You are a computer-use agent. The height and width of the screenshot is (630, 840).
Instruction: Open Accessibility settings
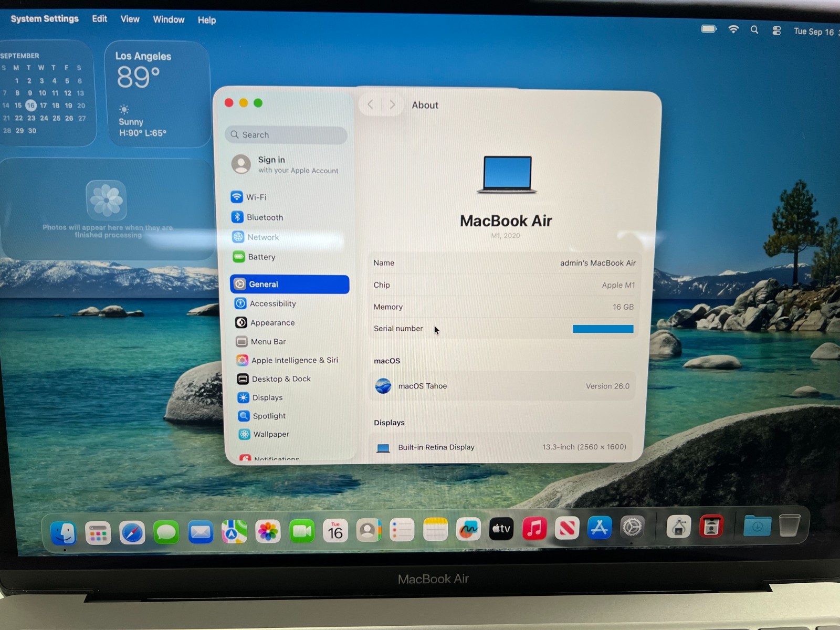click(x=272, y=304)
